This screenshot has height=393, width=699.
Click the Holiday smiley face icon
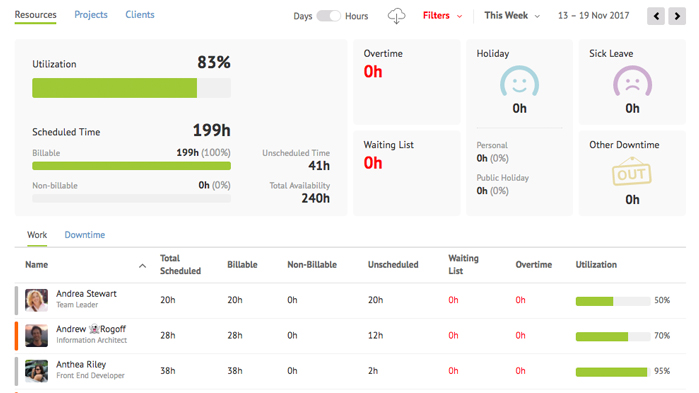[x=519, y=81]
